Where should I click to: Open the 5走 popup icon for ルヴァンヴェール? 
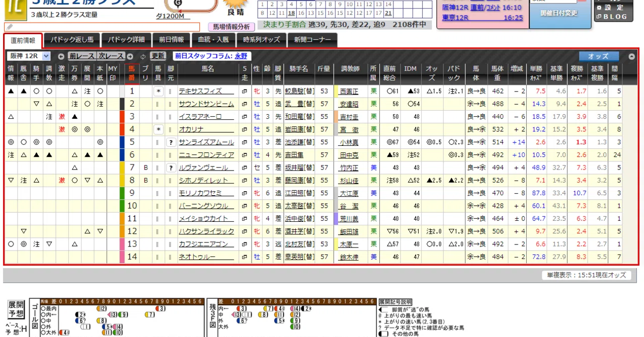tap(245, 167)
